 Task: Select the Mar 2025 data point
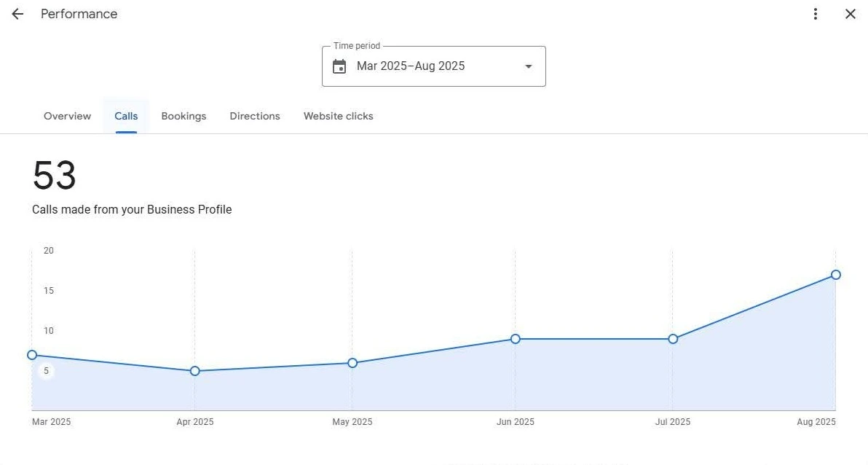[x=32, y=355]
